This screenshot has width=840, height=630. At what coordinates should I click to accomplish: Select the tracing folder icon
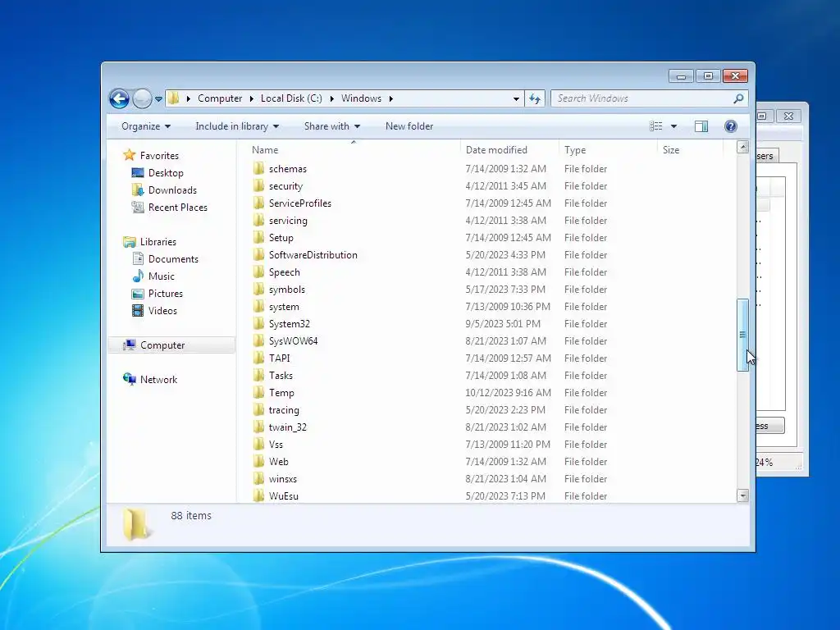(x=258, y=410)
